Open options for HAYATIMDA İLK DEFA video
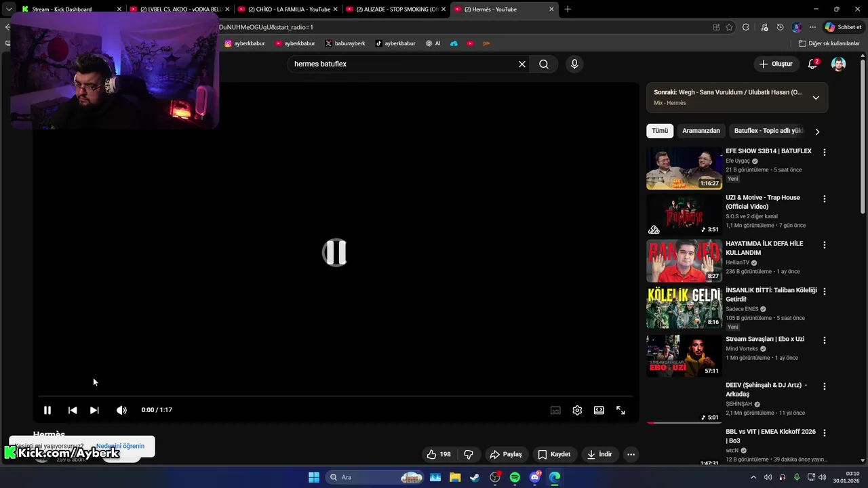 tap(825, 245)
